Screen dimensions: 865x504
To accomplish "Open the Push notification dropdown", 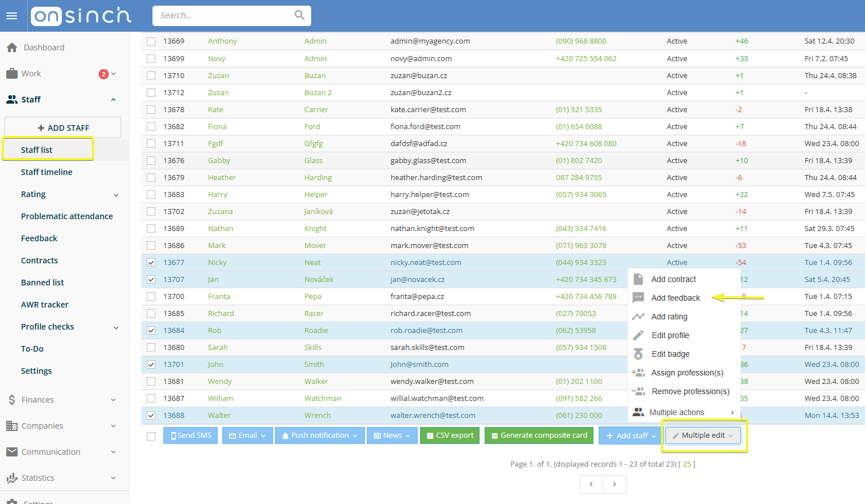I will click(320, 435).
